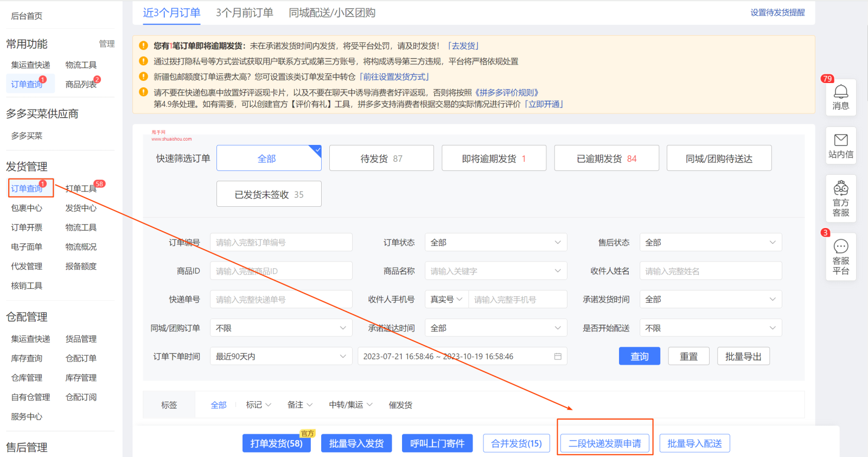
Task: Open 服务中心 in the sidebar
Action: pyautogui.click(x=27, y=417)
